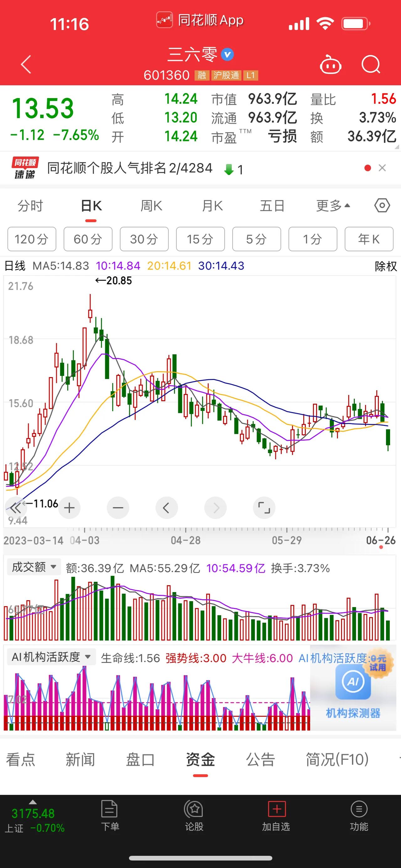Open 新闻 section tab
This screenshot has width=401, height=868.
coord(80,760)
